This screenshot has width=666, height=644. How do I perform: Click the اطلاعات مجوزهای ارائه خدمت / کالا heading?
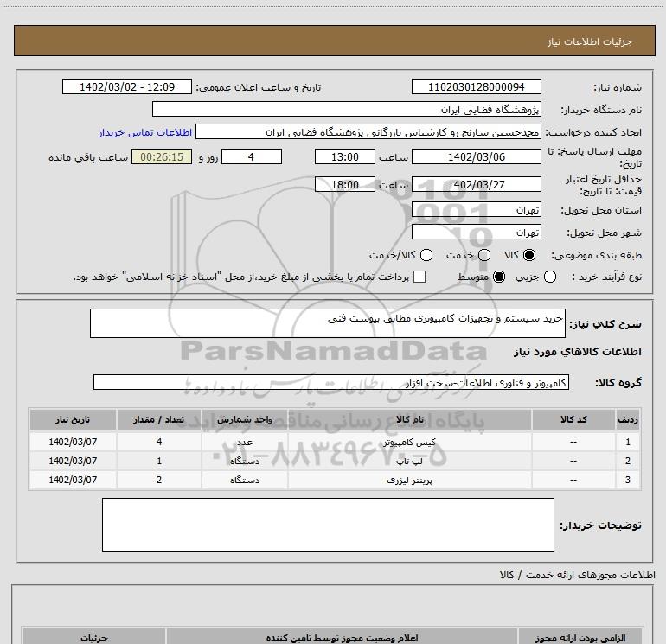pyautogui.click(x=578, y=575)
